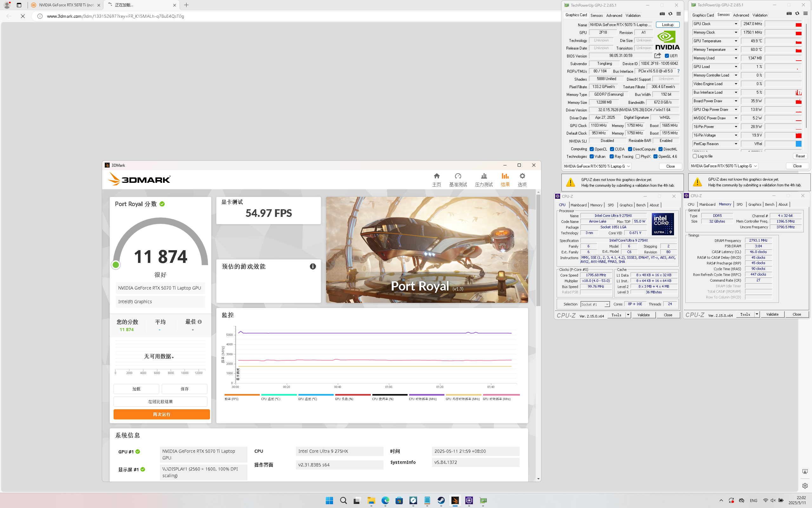Expand the Board Power Draw sensor dropdown
The height and width of the screenshot is (508, 812).
pyautogui.click(x=736, y=101)
